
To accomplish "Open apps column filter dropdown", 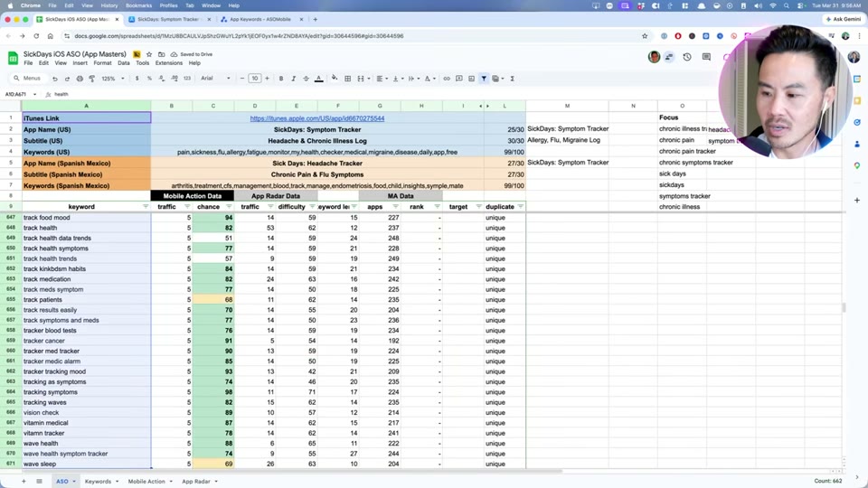I will tap(396, 207).
